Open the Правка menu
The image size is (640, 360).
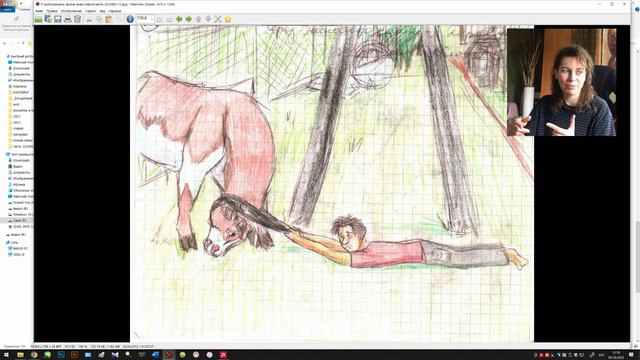pyautogui.click(x=51, y=11)
